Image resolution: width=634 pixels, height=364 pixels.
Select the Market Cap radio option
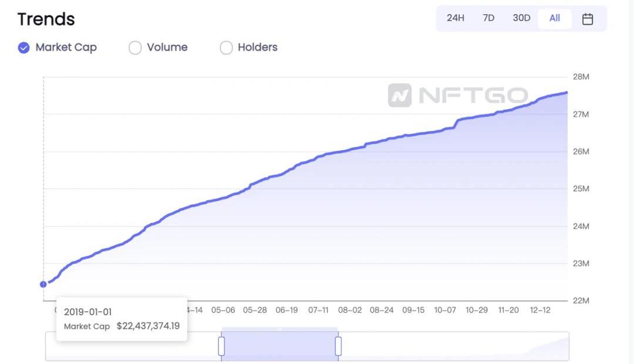24,48
